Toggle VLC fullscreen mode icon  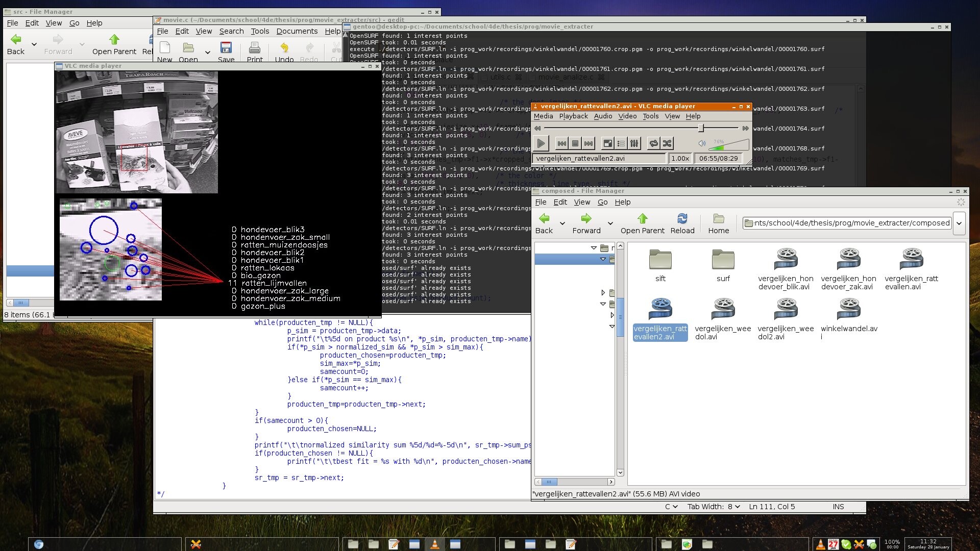pyautogui.click(x=607, y=143)
